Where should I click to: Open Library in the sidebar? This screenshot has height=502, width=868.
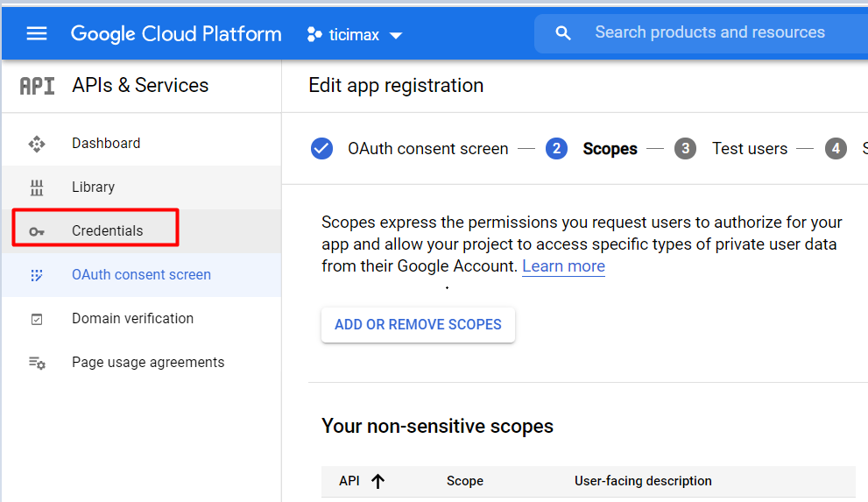(93, 187)
